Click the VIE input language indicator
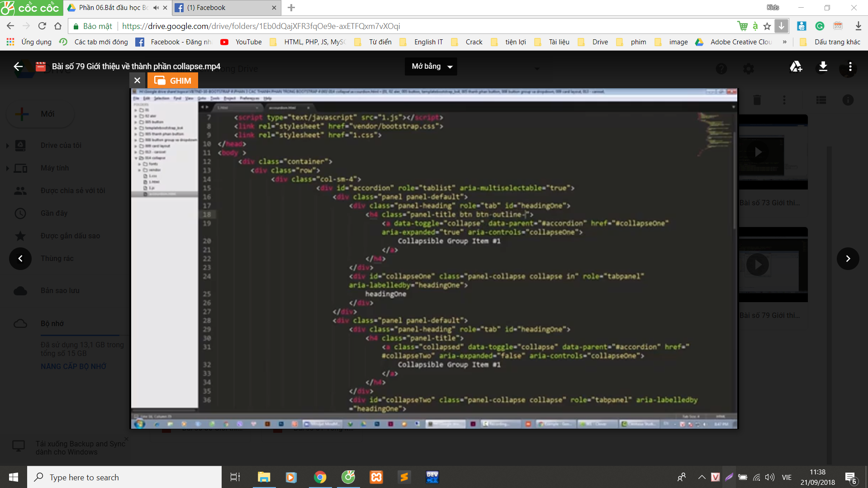 [787, 477]
